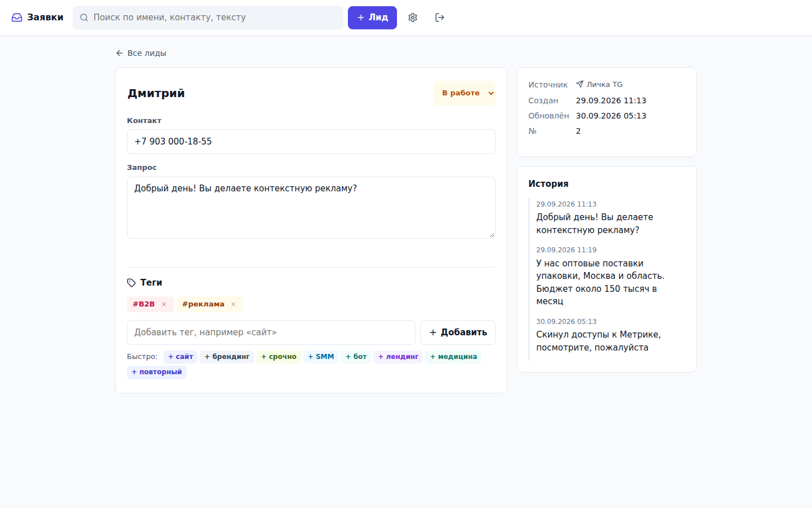Focus the search field in header
Image resolution: width=812 pixels, height=508 pixels.
(208, 17)
